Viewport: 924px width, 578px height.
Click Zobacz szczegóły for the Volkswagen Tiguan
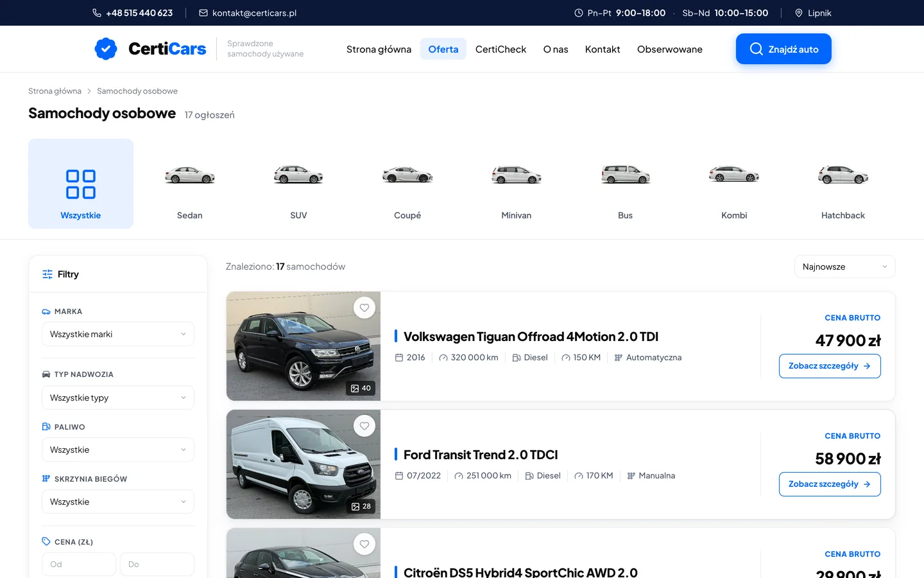(x=830, y=366)
